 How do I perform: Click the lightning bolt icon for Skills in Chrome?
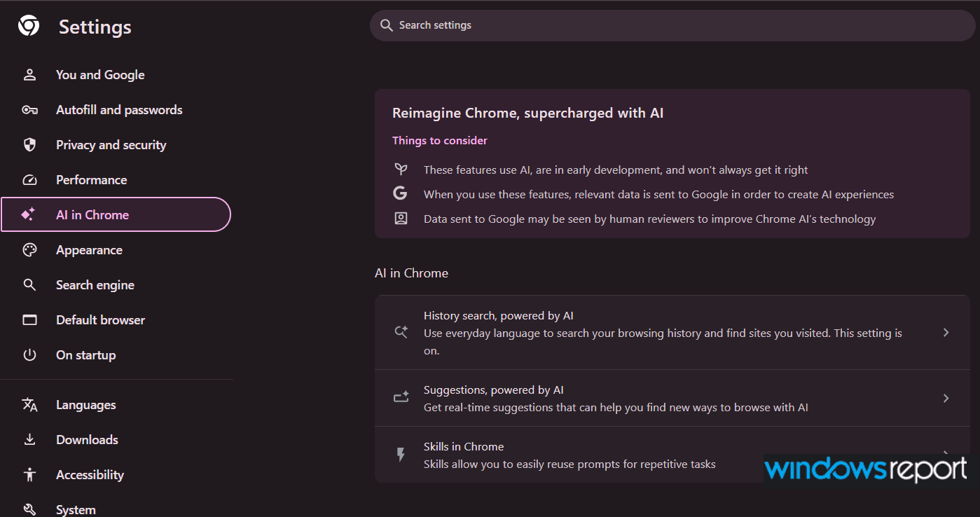[x=401, y=455]
